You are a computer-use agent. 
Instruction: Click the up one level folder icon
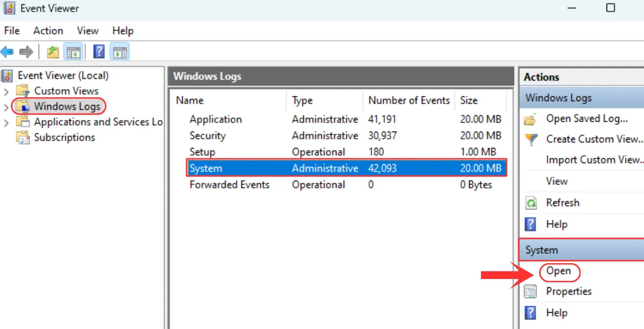(53, 52)
